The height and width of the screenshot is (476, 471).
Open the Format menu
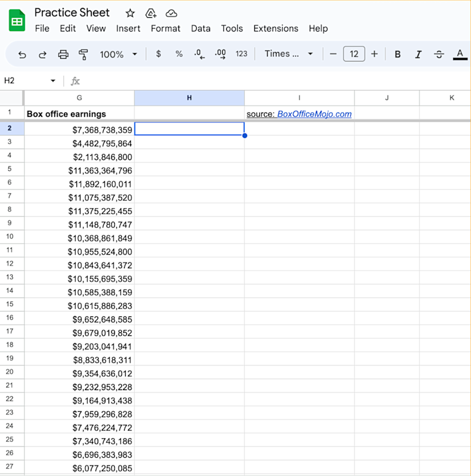166,28
